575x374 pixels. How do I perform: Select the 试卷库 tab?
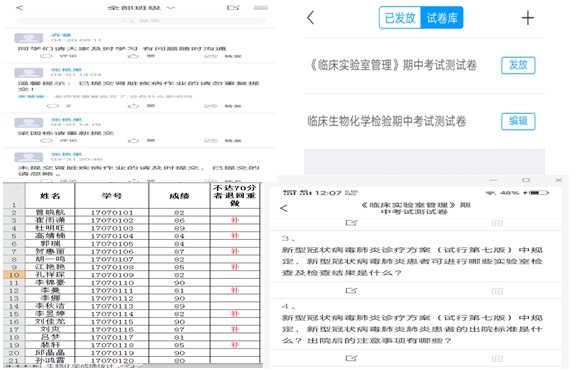point(442,18)
